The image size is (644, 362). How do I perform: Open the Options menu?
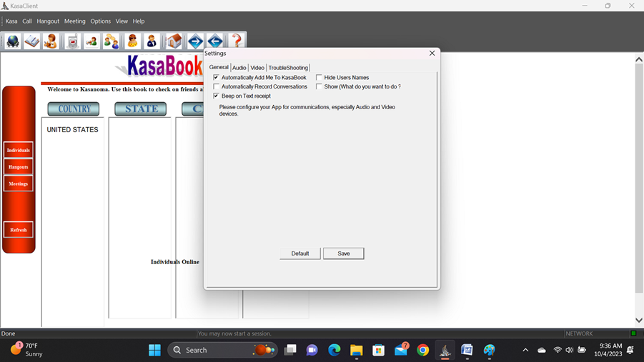click(101, 21)
